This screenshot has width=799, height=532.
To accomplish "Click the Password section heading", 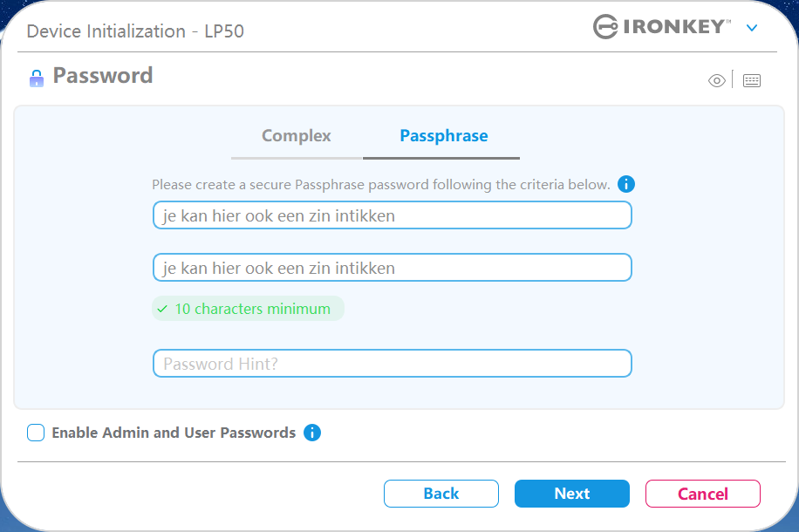I will pos(103,76).
